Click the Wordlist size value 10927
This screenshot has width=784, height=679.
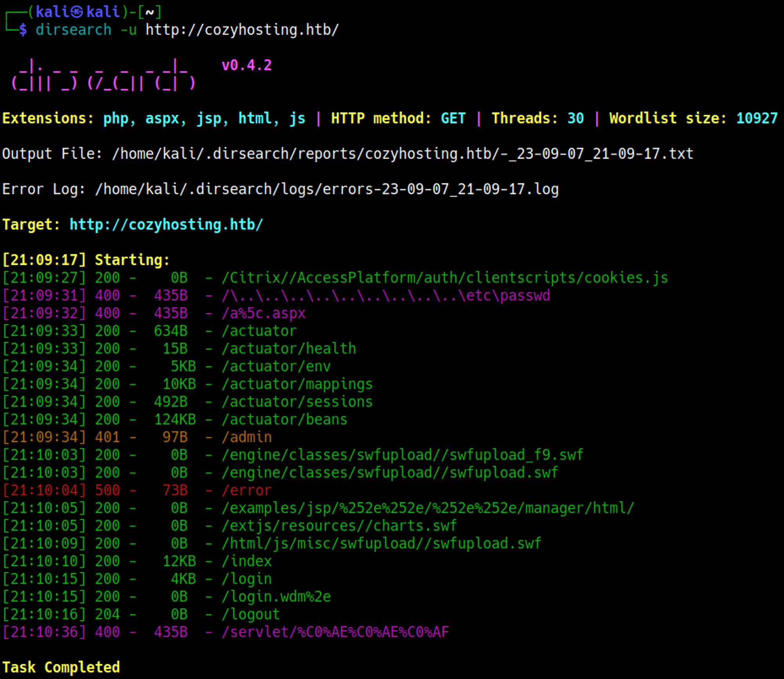click(x=757, y=118)
